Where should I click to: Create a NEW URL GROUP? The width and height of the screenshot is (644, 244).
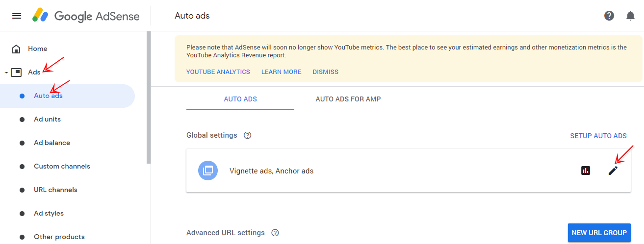pyautogui.click(x=599, y=233)
